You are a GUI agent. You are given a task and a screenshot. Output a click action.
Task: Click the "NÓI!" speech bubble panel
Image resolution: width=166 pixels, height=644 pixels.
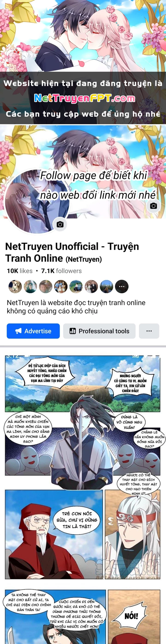pyautogui.click(x=134, y=616)
